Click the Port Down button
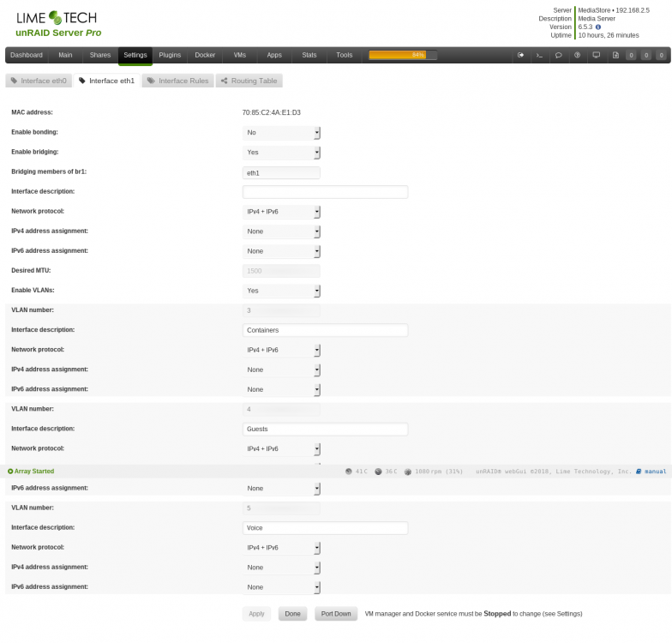The image size is (672, 643). point(336,614)
